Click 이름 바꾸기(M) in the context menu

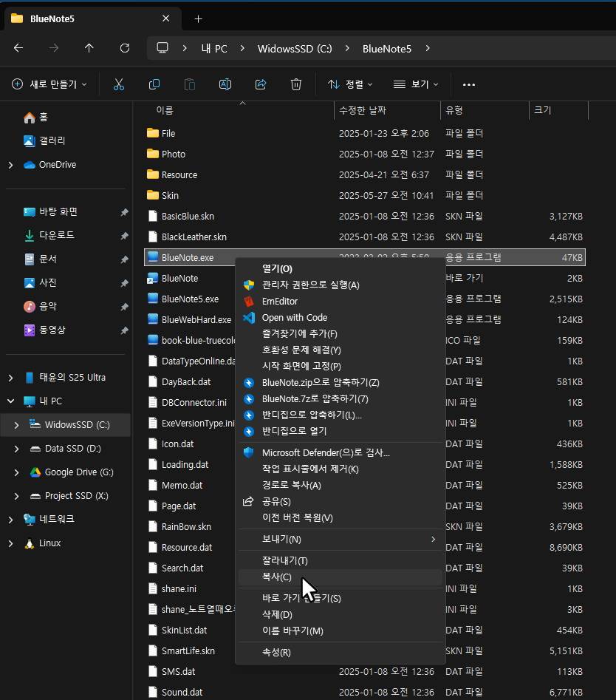click(x=340, y=631)
